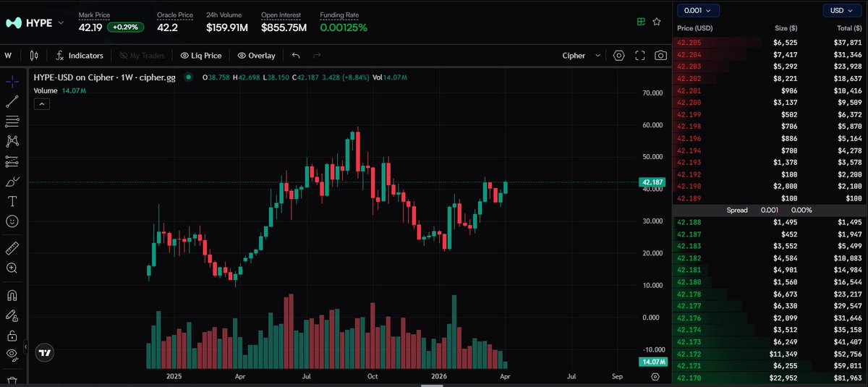Click the Total ($) column header

point(849,27)
